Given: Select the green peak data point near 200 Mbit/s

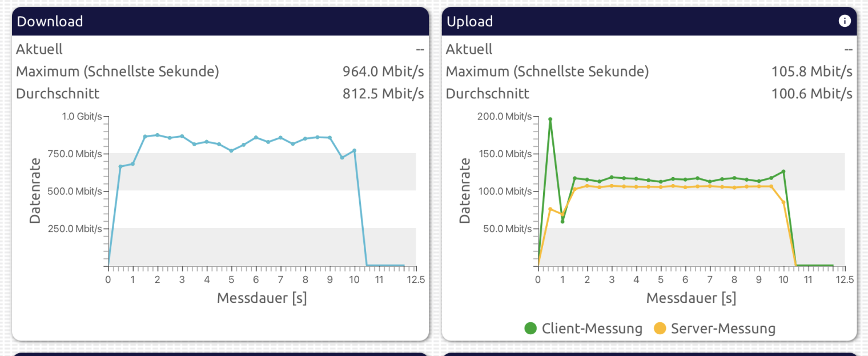Looking at the screenshot, I should 550,119.
